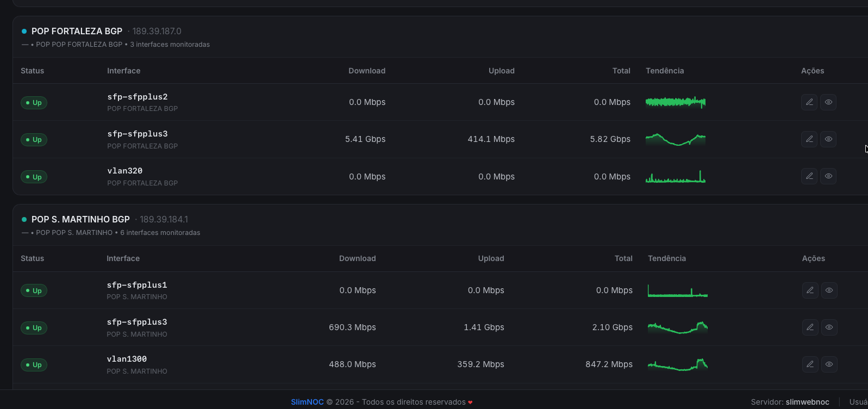Open the eye icon for Fortaleza sfp-sfpplus3

(x=828, y=139)
